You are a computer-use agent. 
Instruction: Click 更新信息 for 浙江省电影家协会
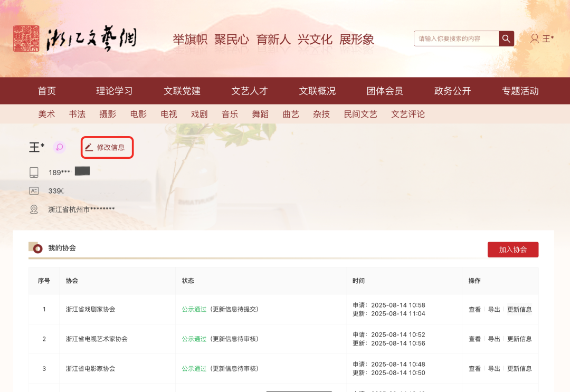pos(519,369)
